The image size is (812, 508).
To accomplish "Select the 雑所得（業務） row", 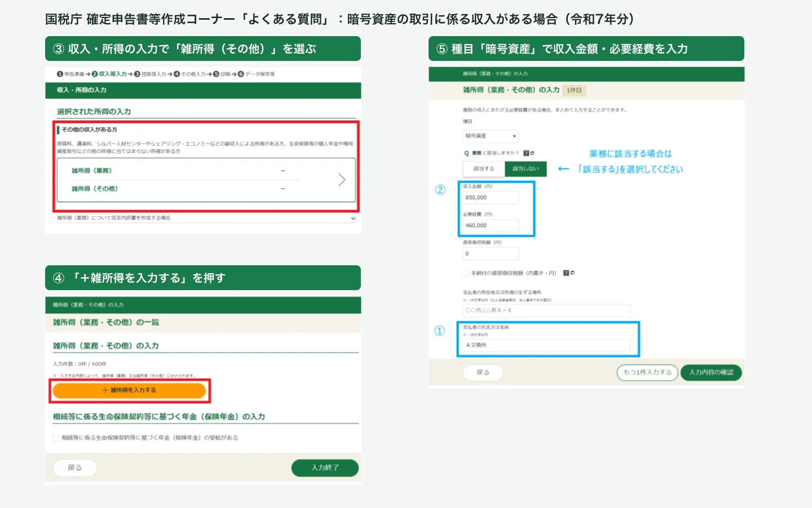I will click(x=186, y=170).
